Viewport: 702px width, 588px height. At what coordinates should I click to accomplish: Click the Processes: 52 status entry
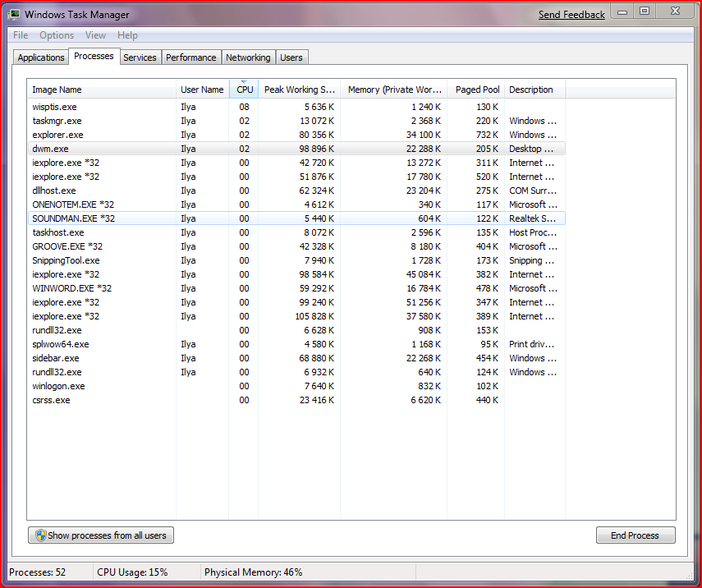point(38,572)
